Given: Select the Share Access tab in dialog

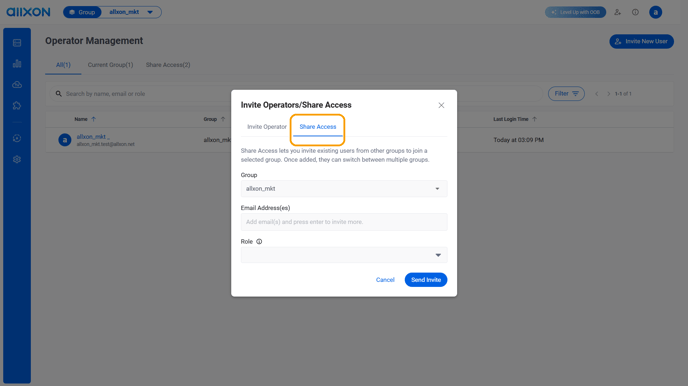Looking at the screenshot, I should pyautogui.click(x=318, y=127).
